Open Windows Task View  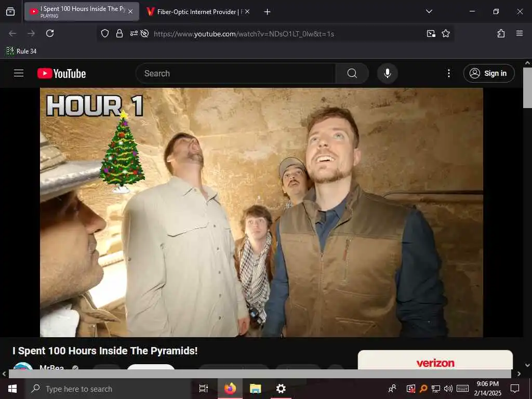[x=204, y=389]
